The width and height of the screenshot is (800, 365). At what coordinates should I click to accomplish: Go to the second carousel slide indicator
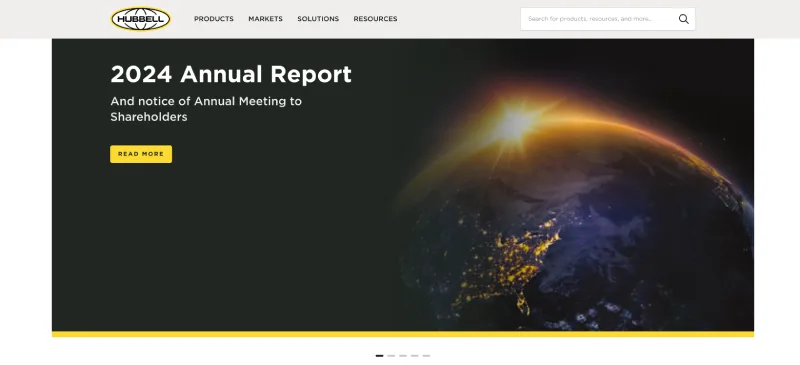(x=391, y=356)
